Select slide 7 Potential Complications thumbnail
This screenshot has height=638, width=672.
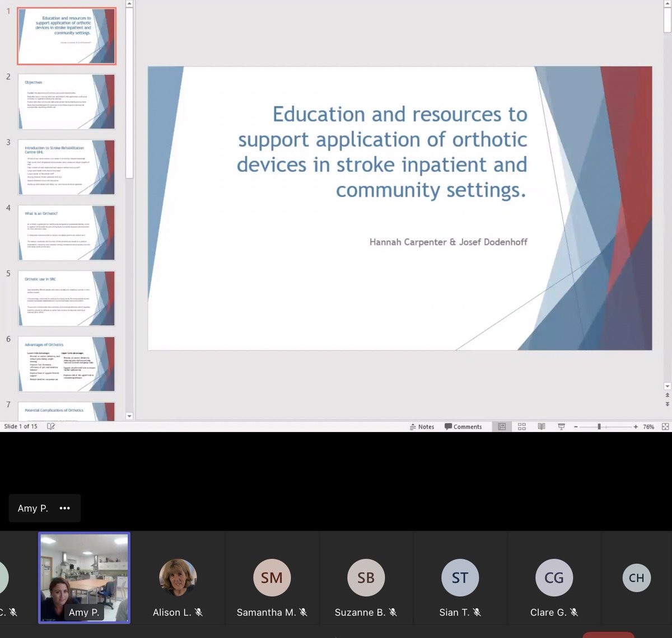coord(67,411)
